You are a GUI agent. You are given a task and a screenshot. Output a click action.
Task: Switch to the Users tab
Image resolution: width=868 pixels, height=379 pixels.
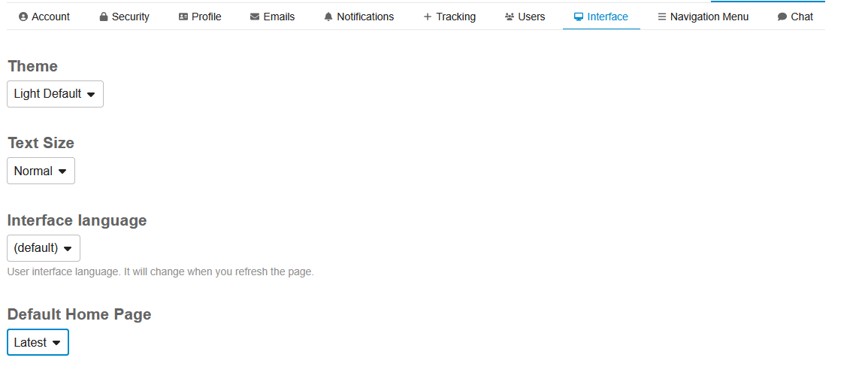click(525, 17)
